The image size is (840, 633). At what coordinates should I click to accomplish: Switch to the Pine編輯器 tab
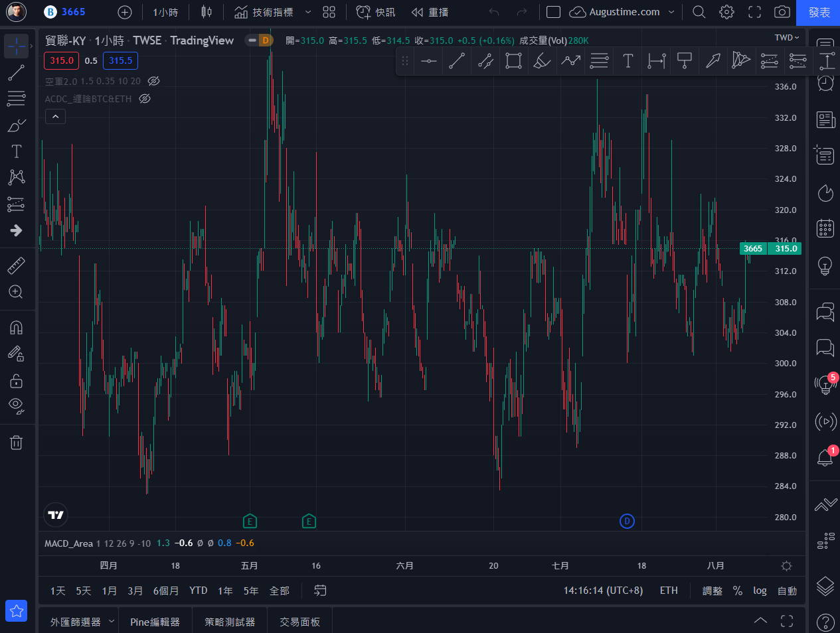tap(155, 622)
